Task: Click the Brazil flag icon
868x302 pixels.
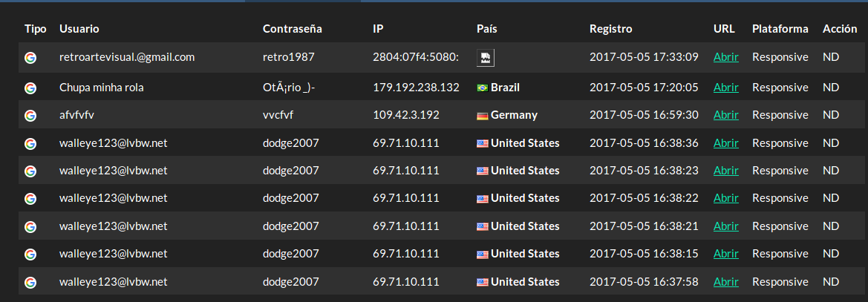Action: (x=482, y=88)
